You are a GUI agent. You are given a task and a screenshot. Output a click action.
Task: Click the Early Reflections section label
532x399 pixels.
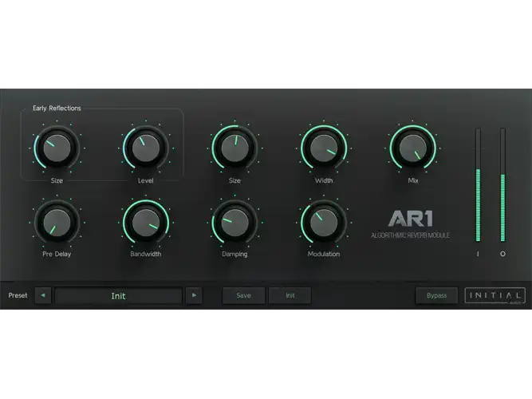pos(57,108)
